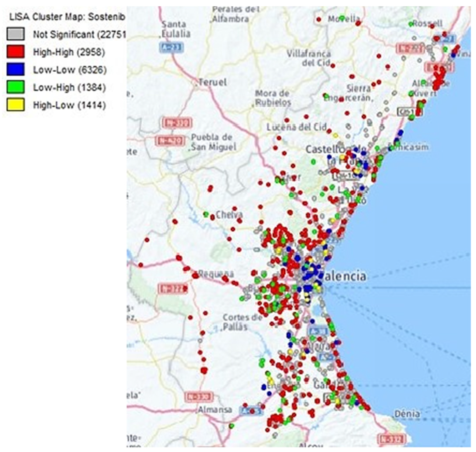Click the blue Low-Low legend swatch
The width and height of the screenshot is (476, 452).
pos(15,69)
